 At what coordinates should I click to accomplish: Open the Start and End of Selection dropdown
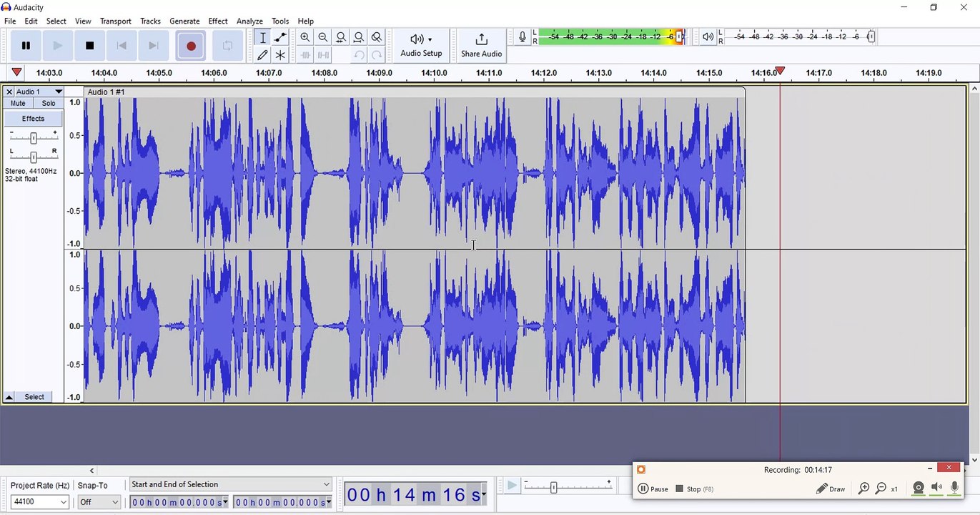(x=230, y=484)
